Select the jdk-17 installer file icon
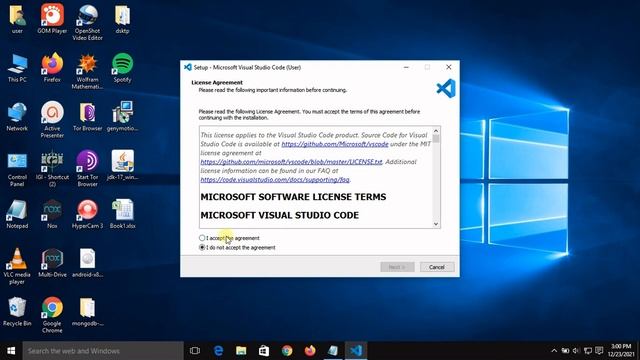The height and width of the screenshot is (360, 640). click(122, 165)
